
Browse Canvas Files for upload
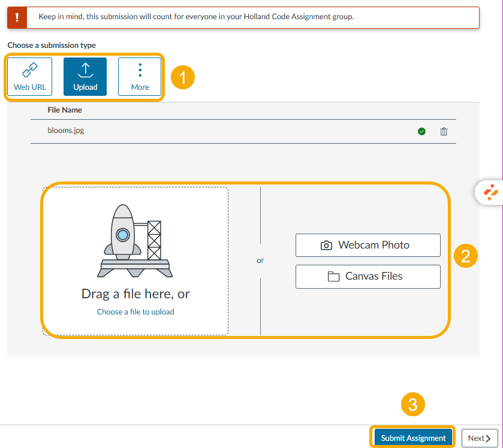coord(368,277)
